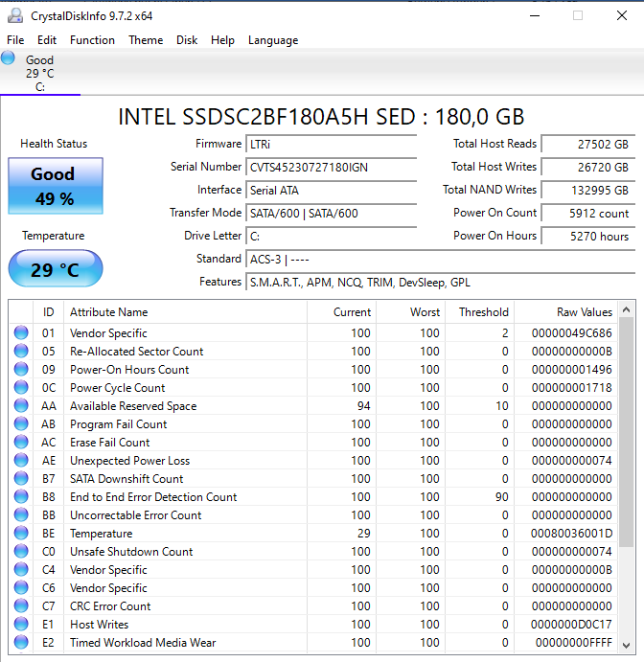Click the blue status orb for drive C:
Image resolution: width=644 pixels, height=662 pixels.
[8, 57]
